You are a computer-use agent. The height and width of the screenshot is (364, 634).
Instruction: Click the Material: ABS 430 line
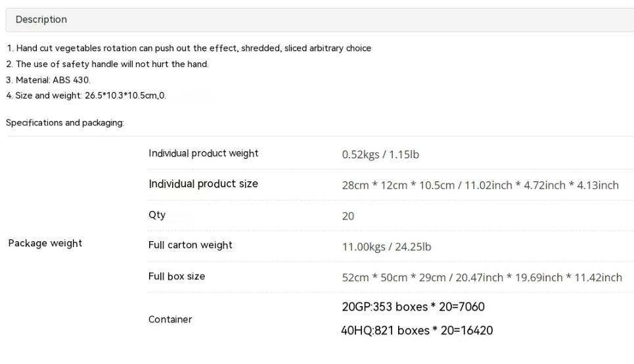tap(49, 80)
